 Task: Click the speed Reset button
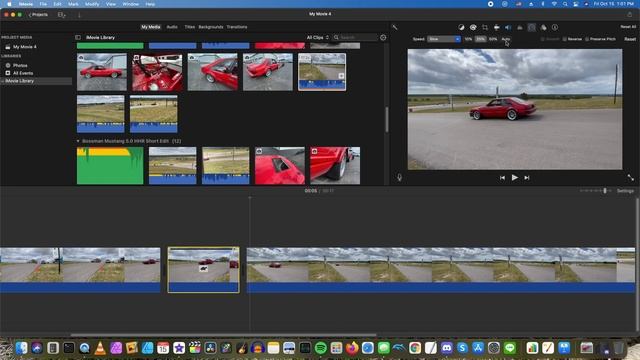(x=630, y=39)
